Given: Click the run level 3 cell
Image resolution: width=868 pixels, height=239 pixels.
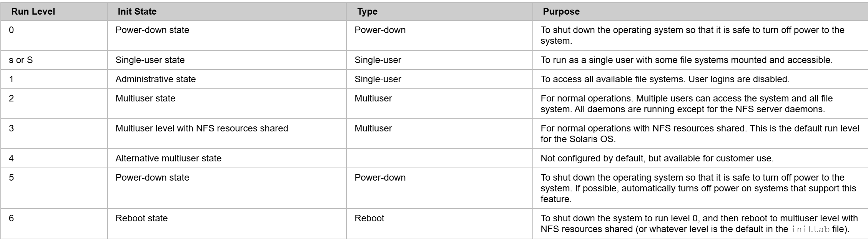Looking at the screenshot, I should (12, 128).
